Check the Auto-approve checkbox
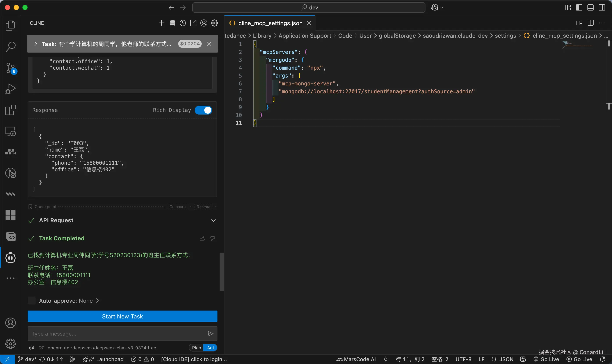This screenshot has width=612, height=364. [x=32, y=301]
